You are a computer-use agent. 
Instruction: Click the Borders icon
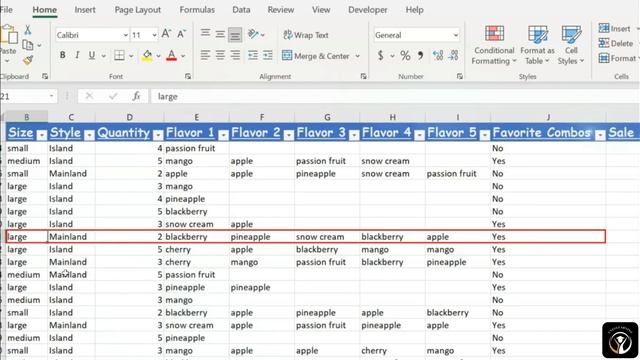pyautogui.click(x=119, y=55)
